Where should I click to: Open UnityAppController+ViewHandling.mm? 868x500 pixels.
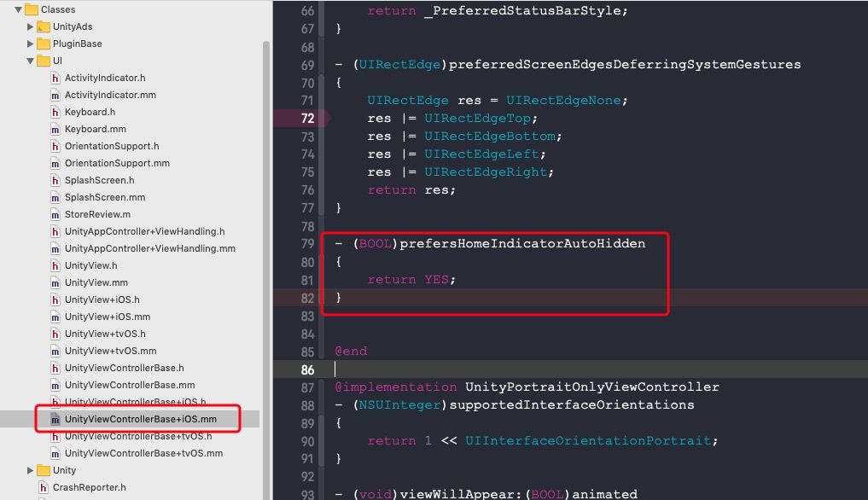pos(150,248)
